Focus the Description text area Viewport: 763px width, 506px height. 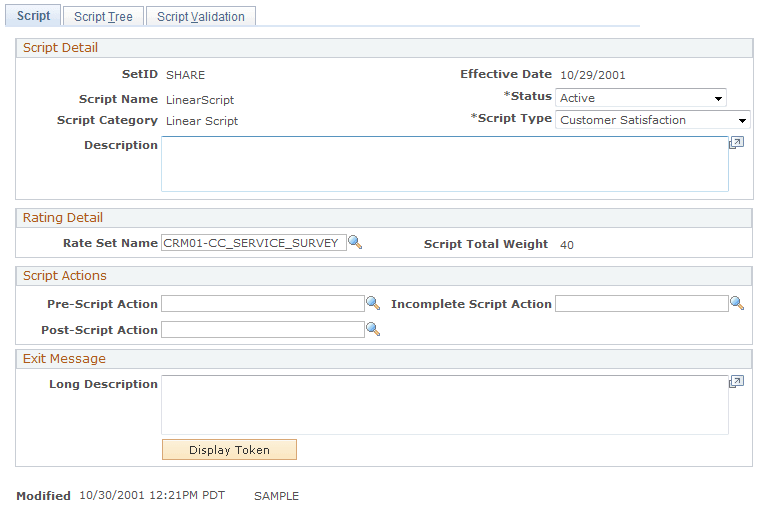(445, 164)
